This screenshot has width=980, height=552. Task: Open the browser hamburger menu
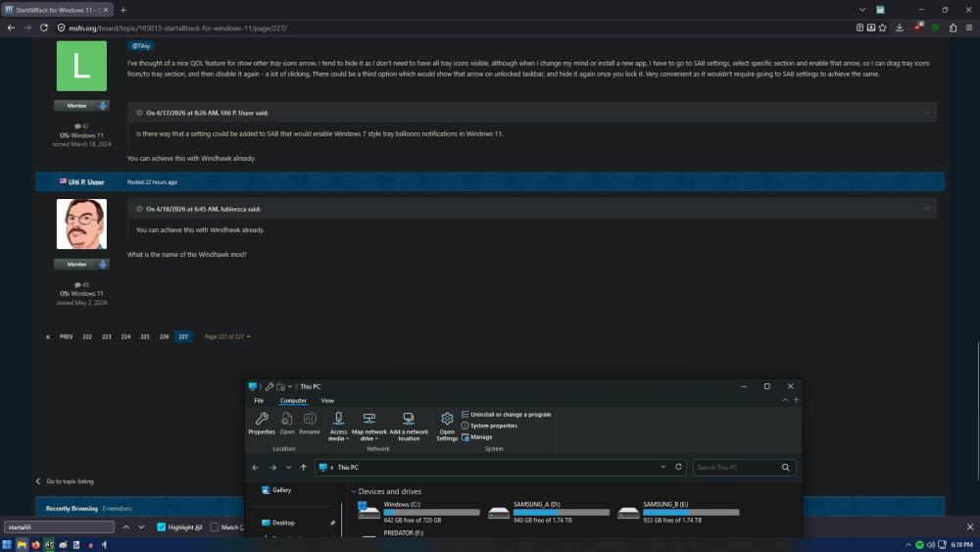(969, 27)
